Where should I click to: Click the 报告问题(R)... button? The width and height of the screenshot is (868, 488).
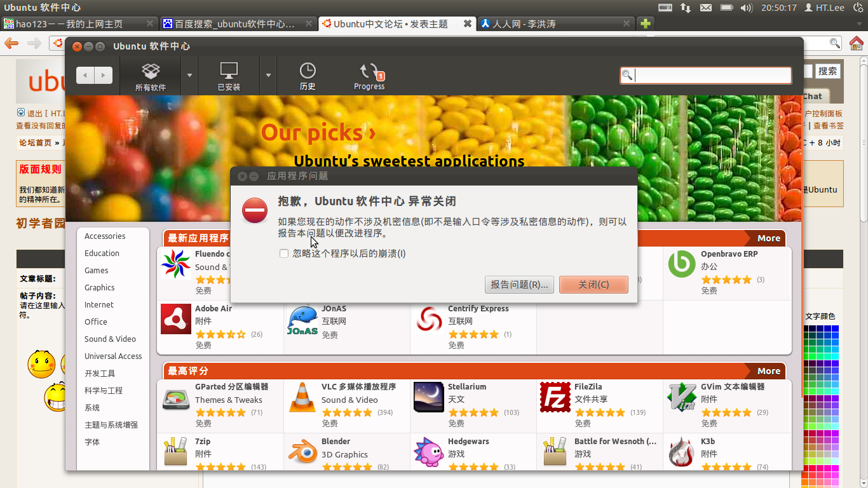tap(519, 285)
